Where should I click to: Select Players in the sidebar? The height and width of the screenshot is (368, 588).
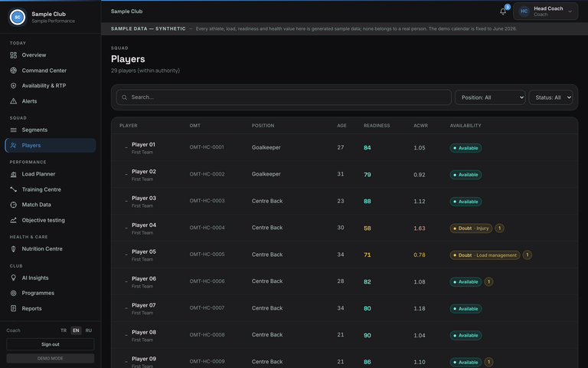coord(51,146)
